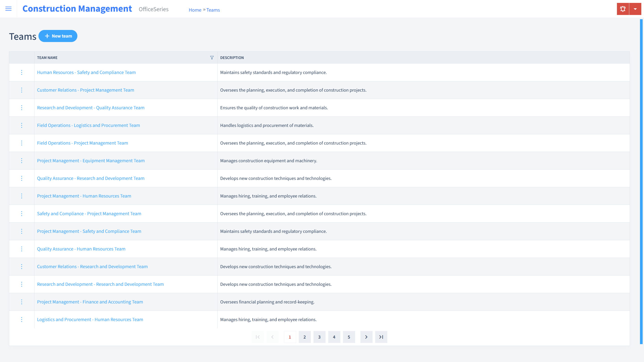
Task: Click the New team button
Action: (x=58, y=36)
